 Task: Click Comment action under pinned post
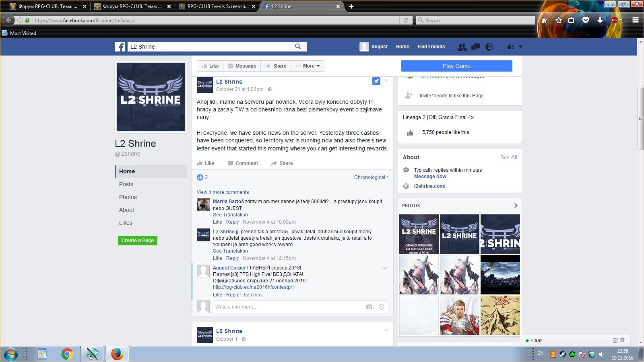[243, 163]
